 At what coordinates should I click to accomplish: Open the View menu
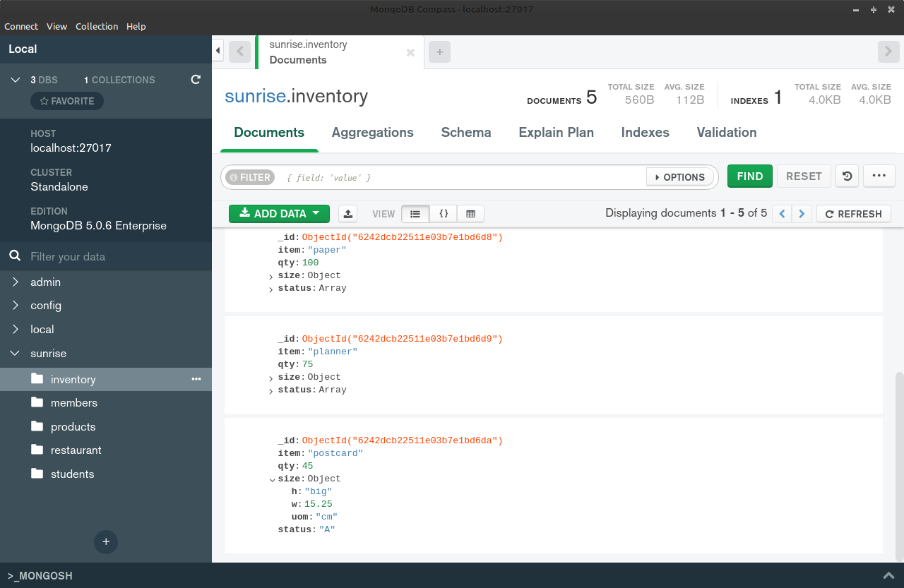click(56, 26)
